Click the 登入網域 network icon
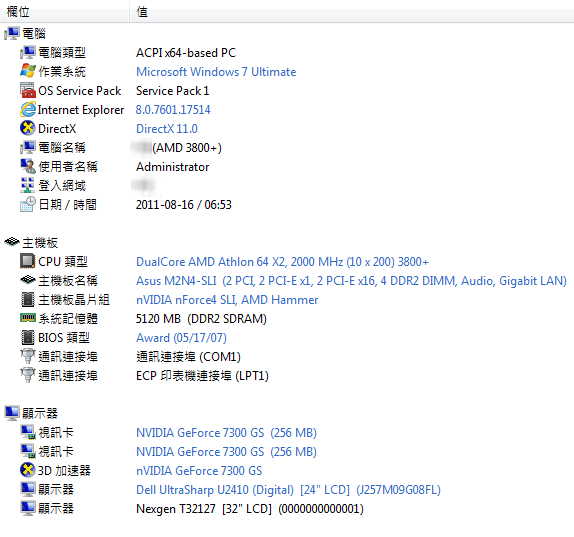Viewport: 574px width, 537px height. pos(27,186)
